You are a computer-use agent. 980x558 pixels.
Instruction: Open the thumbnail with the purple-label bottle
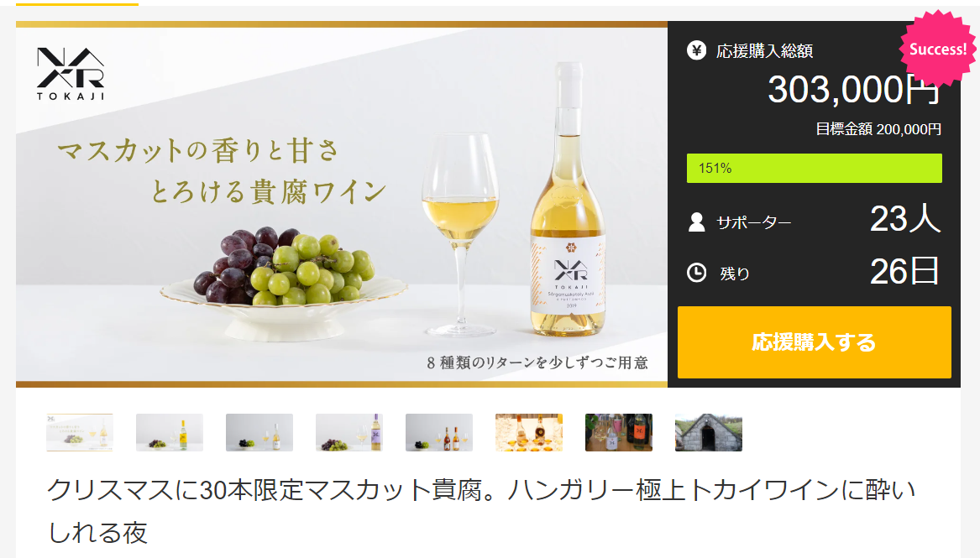[x=349, y=432]
